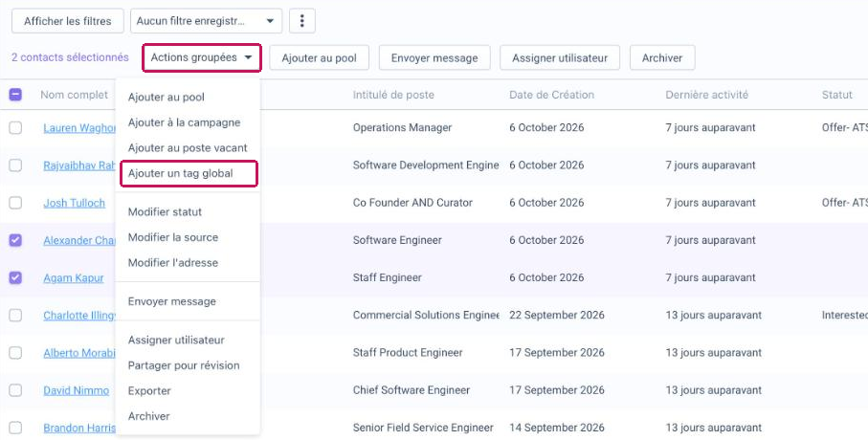Toggle the select-all checkbox in header
The height and width of the screenshot is (440, 868).
tap(15, 95)
